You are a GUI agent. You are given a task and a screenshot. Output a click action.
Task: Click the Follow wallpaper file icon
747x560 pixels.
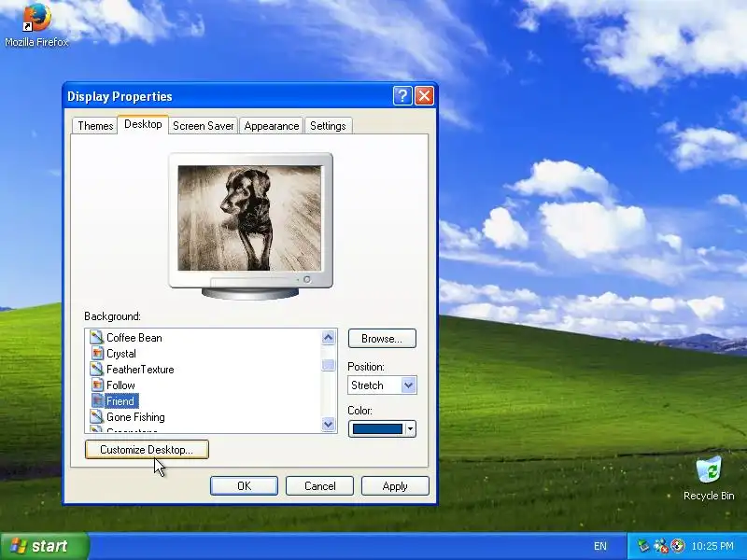coord(97,385)
